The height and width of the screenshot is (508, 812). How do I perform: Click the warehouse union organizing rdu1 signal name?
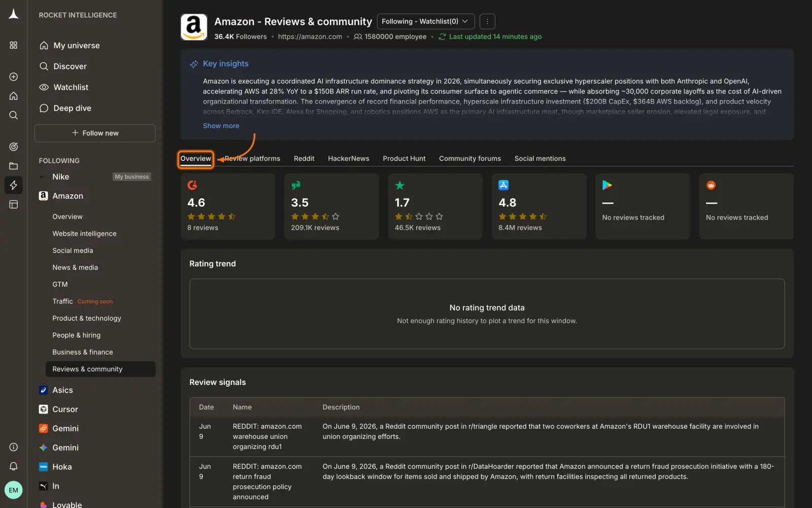click(x=267, y=437)
